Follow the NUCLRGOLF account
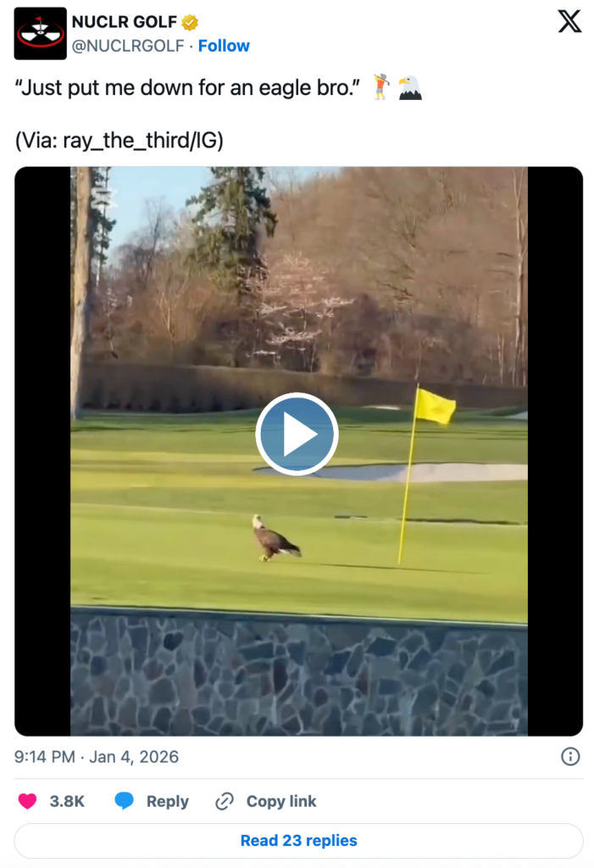The image size is (594, 868). (x=224, y=46)
